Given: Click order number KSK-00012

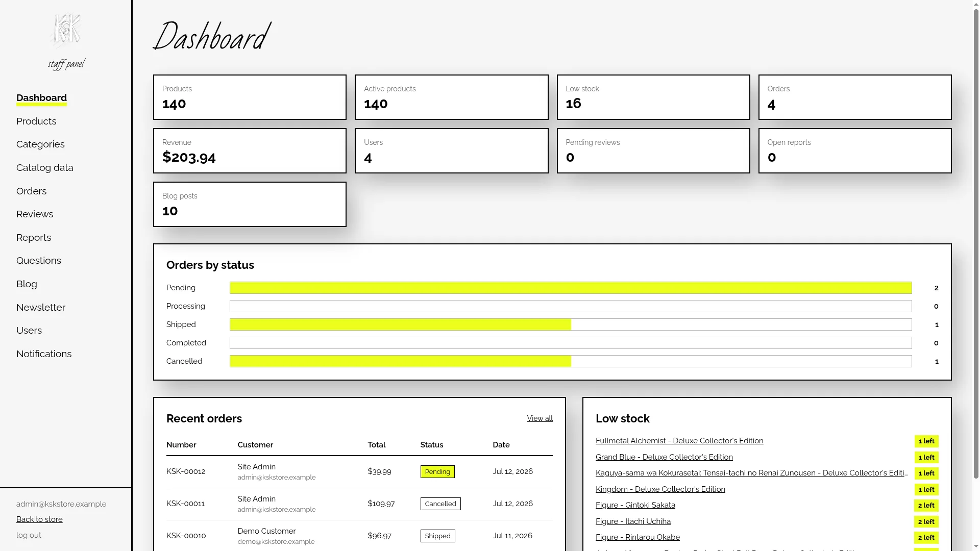Looking at the screenshot, I should [x=186, y=471].
